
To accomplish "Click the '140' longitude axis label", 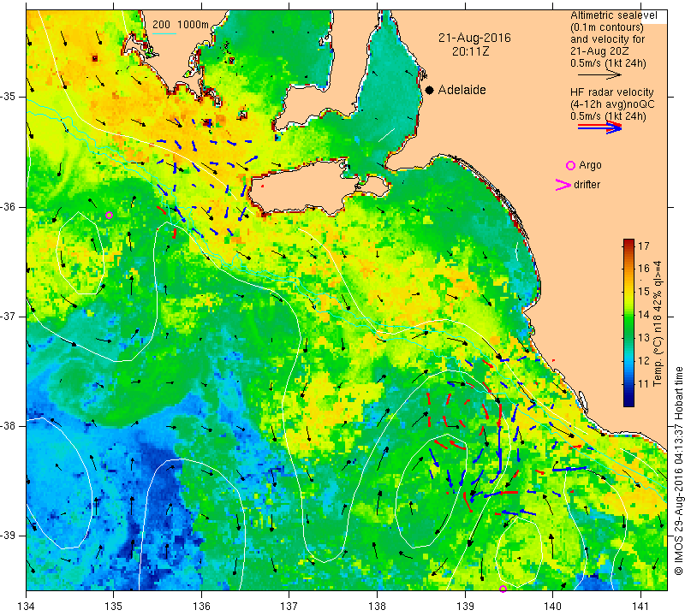I will click(x=552, y=606).
